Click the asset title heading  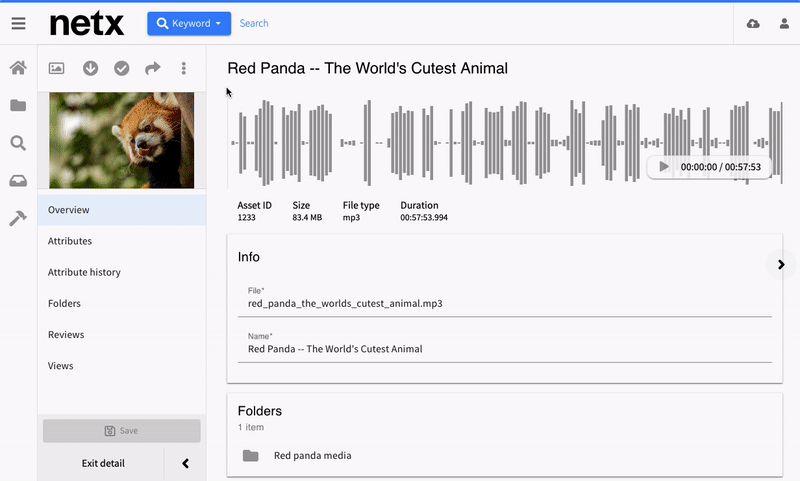pyautogui.click(x=367, y=68)
